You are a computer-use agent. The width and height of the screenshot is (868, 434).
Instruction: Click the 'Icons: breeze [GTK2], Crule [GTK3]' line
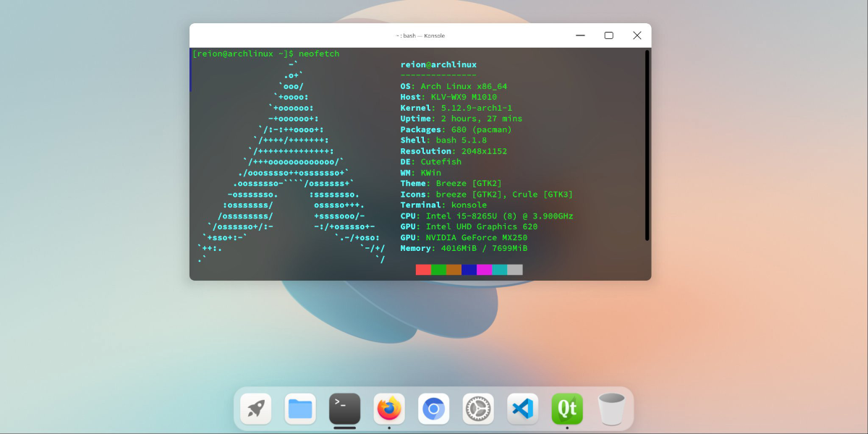487,195
